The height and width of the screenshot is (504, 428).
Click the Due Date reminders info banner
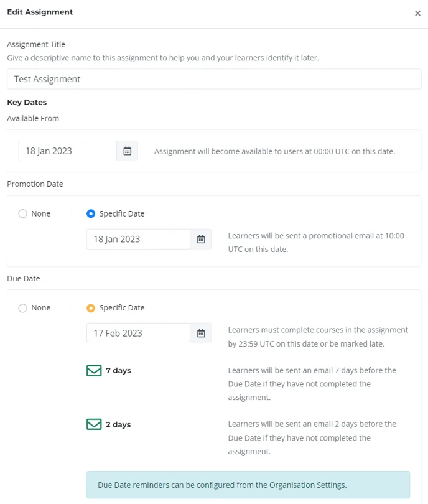click(x=248, y=485)
